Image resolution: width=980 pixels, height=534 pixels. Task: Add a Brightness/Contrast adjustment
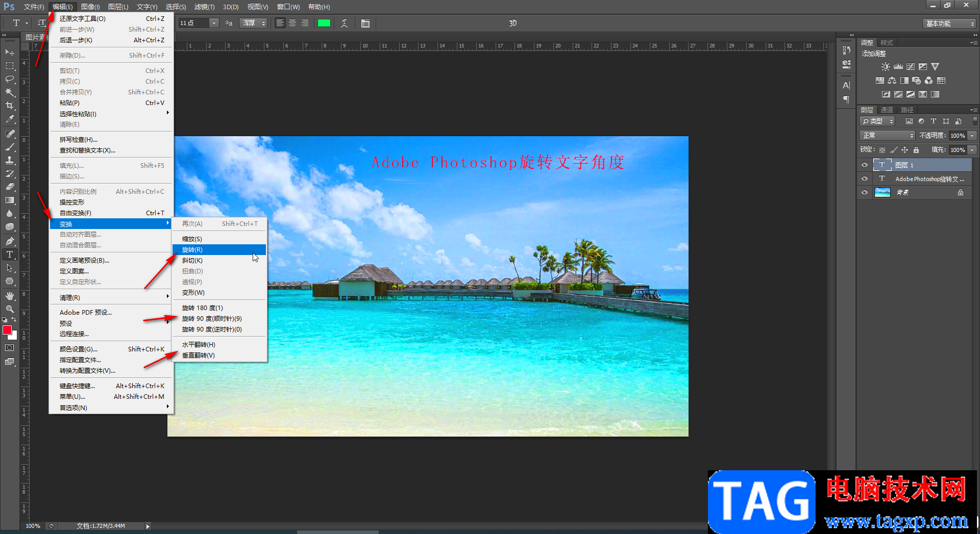click(x=886, y=67)
